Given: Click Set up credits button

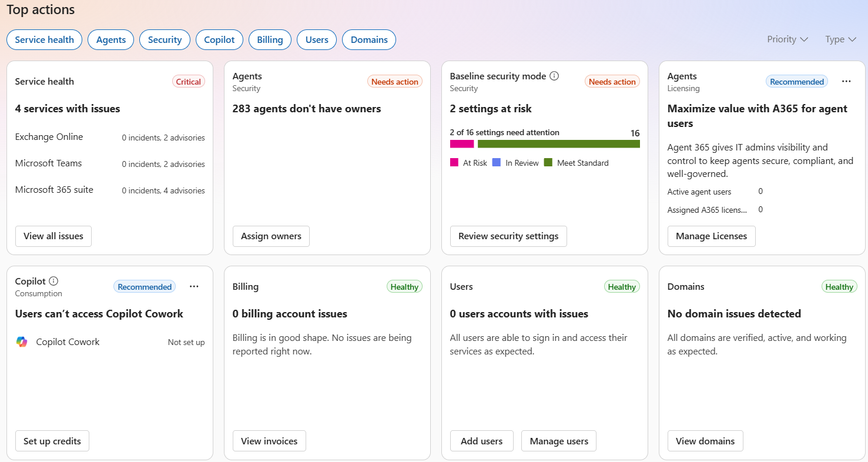Looking at the screenshot, I should tap(52, 441).
